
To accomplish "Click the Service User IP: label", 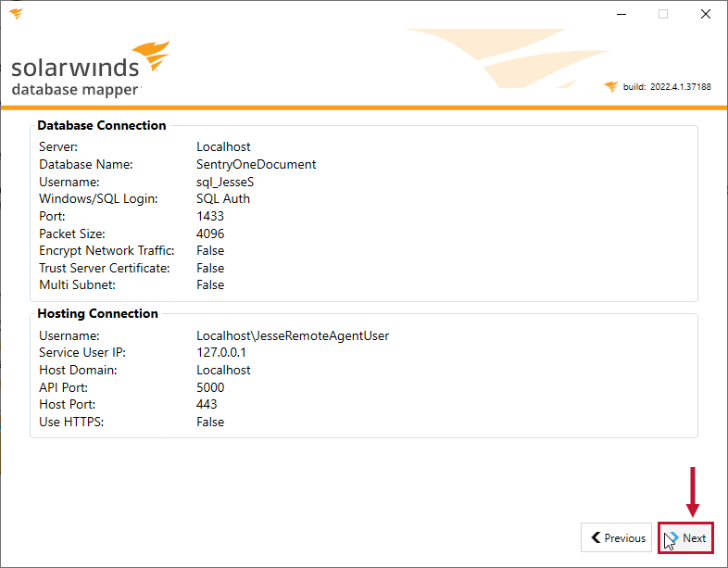I will tap(82, 352).
